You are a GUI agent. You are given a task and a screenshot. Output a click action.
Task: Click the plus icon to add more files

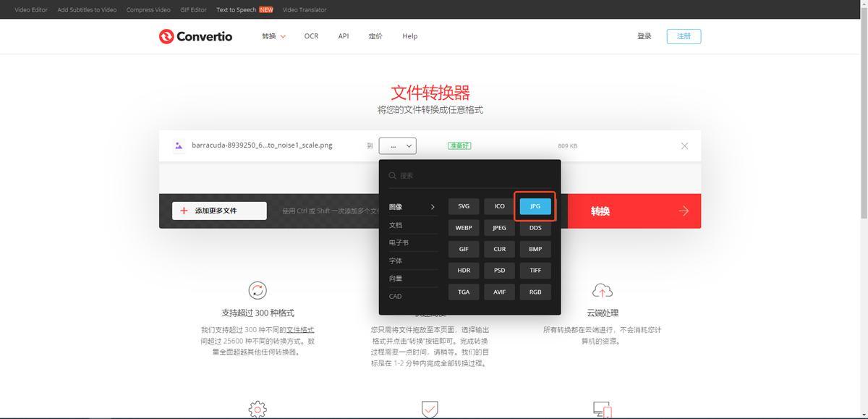(x=184, y=211)
